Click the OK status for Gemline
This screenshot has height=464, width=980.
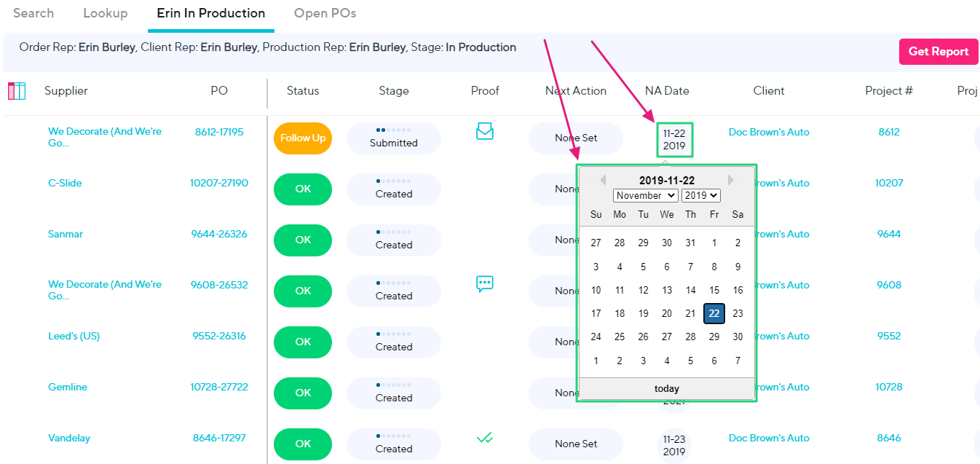[x=303, y=393]
